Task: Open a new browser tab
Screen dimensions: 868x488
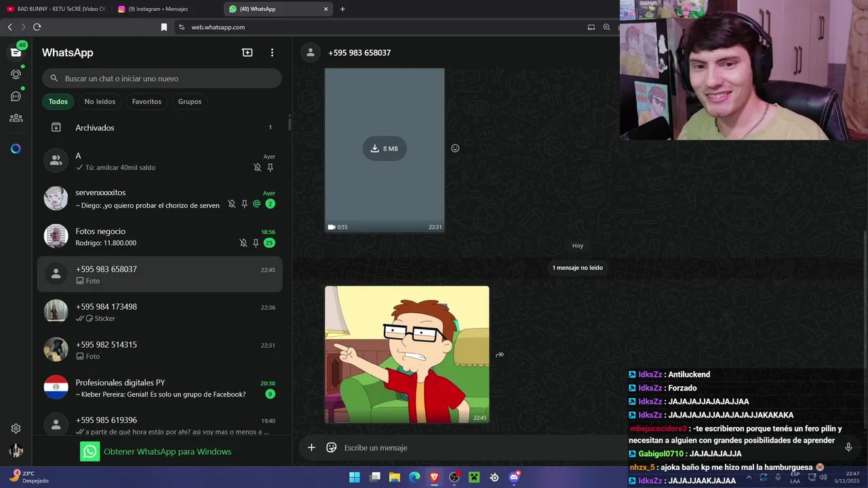Action: click(x=342, y=9)
